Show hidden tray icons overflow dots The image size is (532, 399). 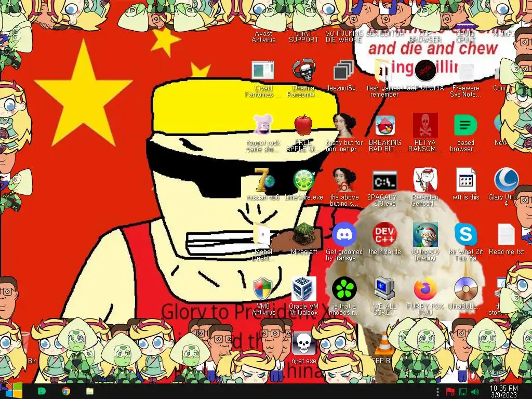pyautogui.click(x=437, y=392)
